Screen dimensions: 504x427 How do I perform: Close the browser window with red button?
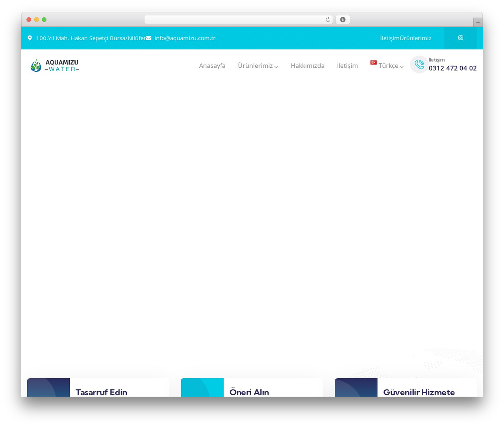[29, 20]
